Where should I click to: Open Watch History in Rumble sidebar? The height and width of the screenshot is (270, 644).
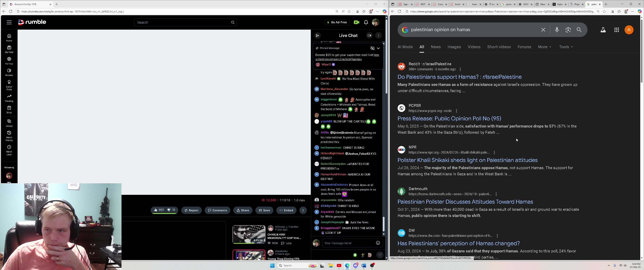point(9,136)
